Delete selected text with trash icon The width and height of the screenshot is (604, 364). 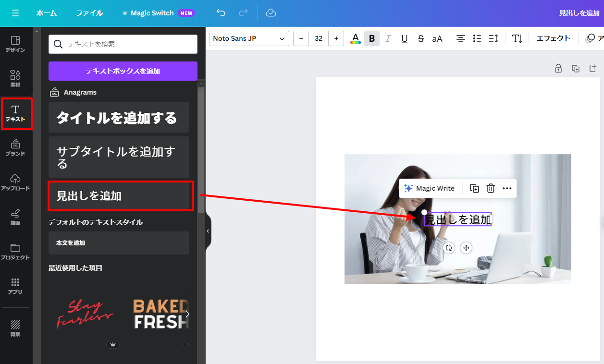pos(491,188)
